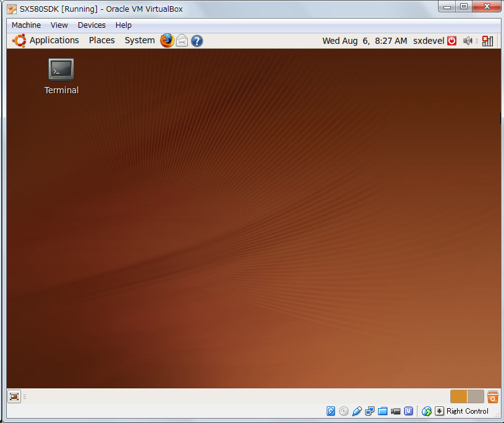Click the red power button beside sxdevel
Viewport: 504px width, 423px height.
coord(451,41)
